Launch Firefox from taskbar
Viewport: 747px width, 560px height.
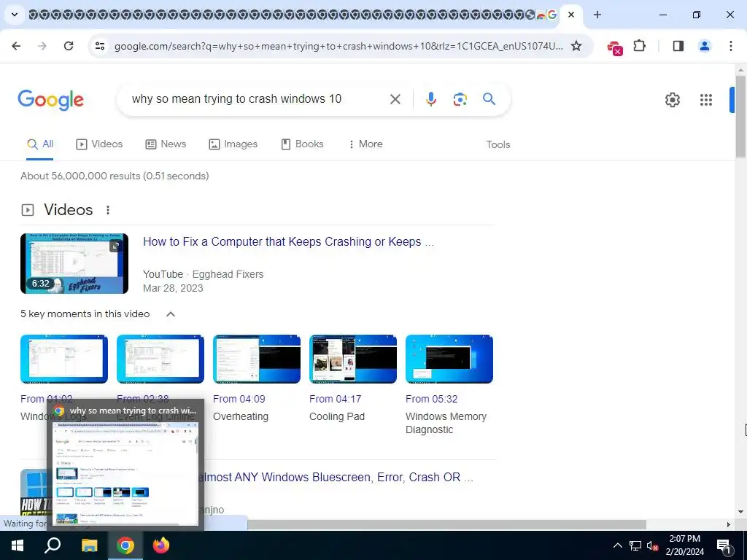point(161,545)
